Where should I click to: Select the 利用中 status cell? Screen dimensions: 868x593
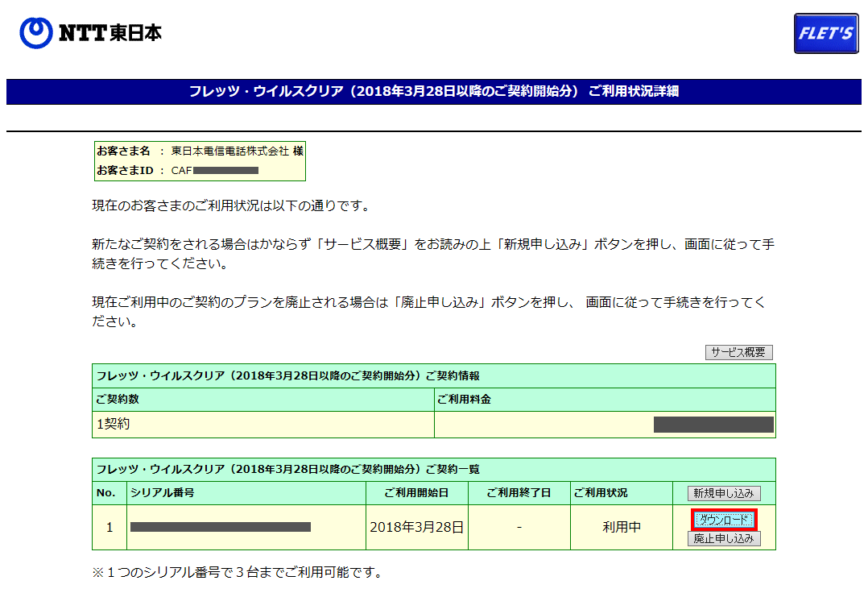(x=621, y=527)
